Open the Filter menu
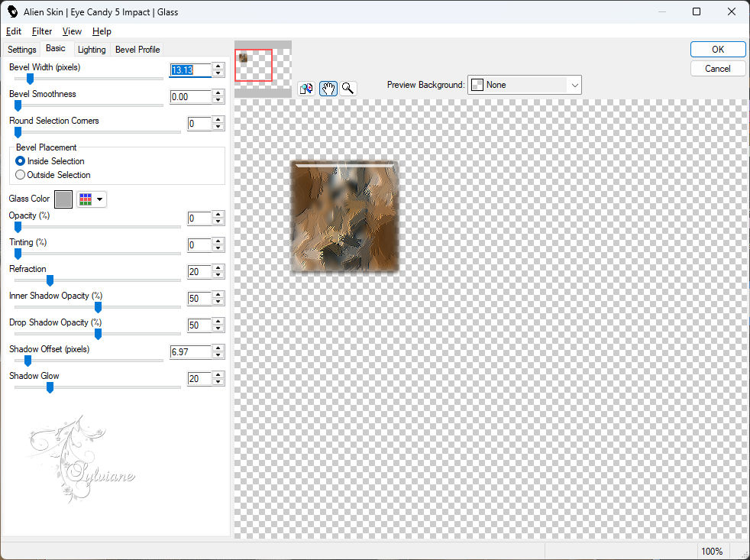The height and width of the screenshot is (560, 750). 41,31
